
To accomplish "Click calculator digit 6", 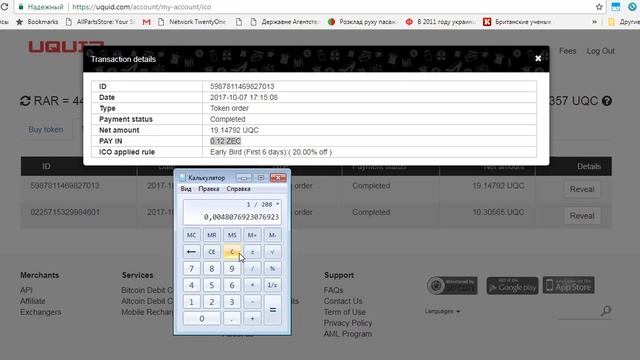I will pyautogui.click(x=232, y=285).
